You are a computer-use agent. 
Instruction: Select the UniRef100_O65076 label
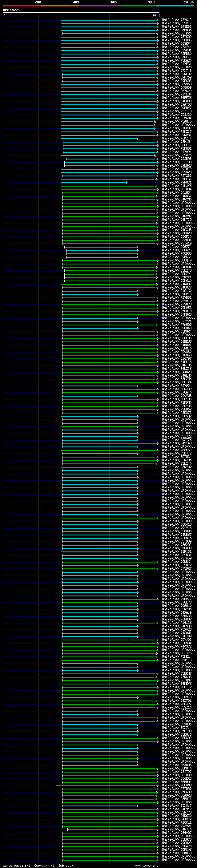[x=177, y=155]
